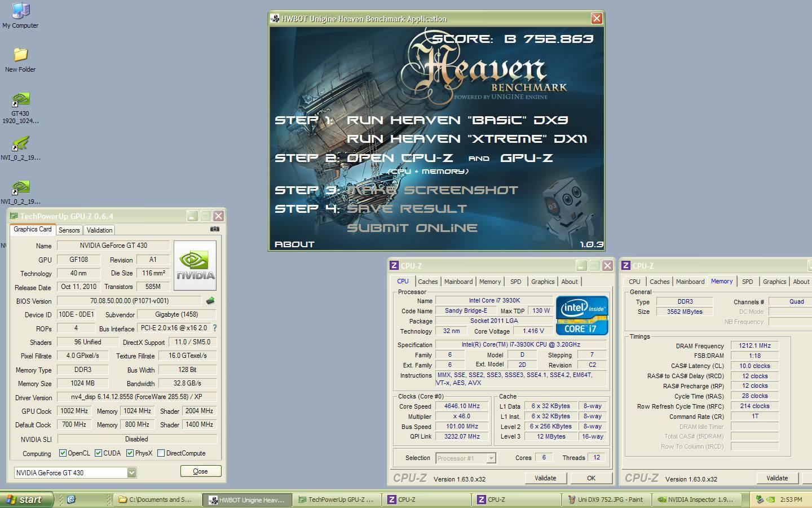This screenshot has height=508, width=812.
Task: Click OK in the first CPU-Z window
Action: pyautogui.click(x=591, y=478)
